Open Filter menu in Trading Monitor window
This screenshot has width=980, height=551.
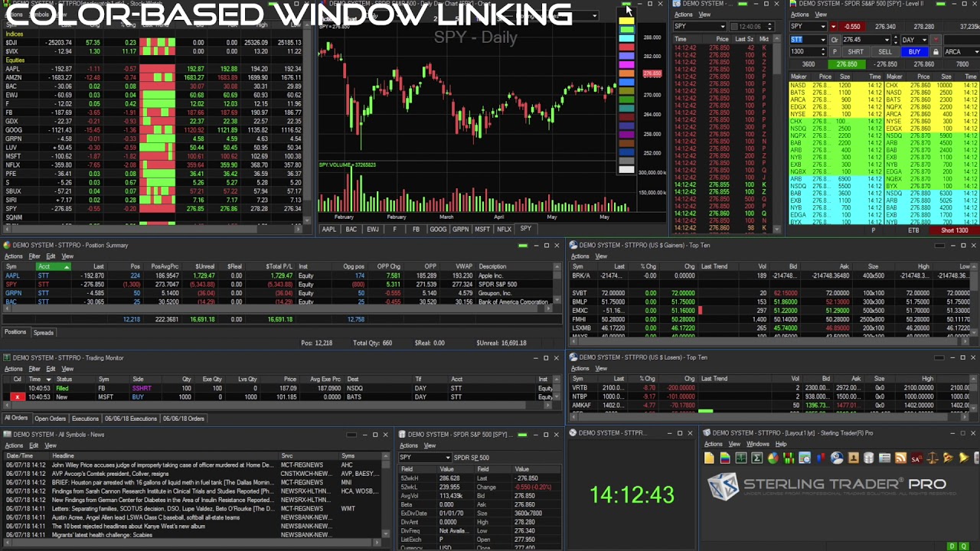coord(34,369)
